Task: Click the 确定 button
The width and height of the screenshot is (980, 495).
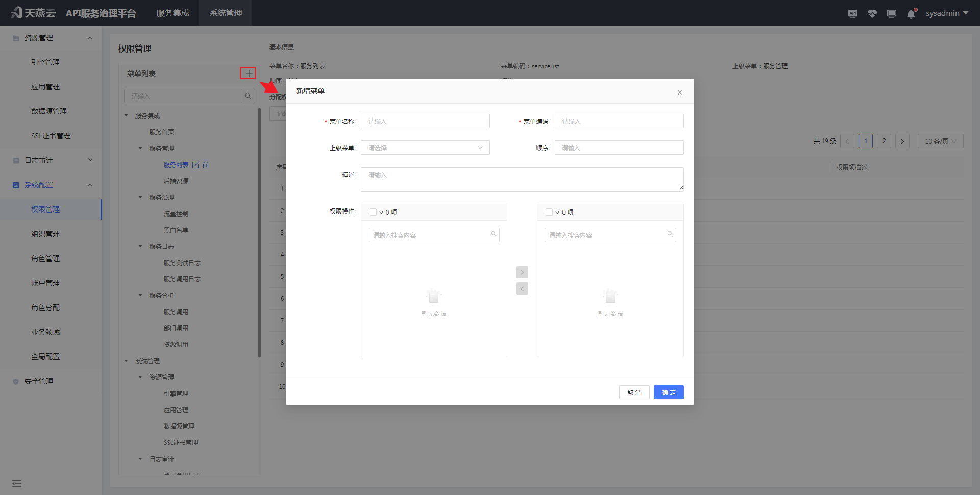Action: [669, 392]
